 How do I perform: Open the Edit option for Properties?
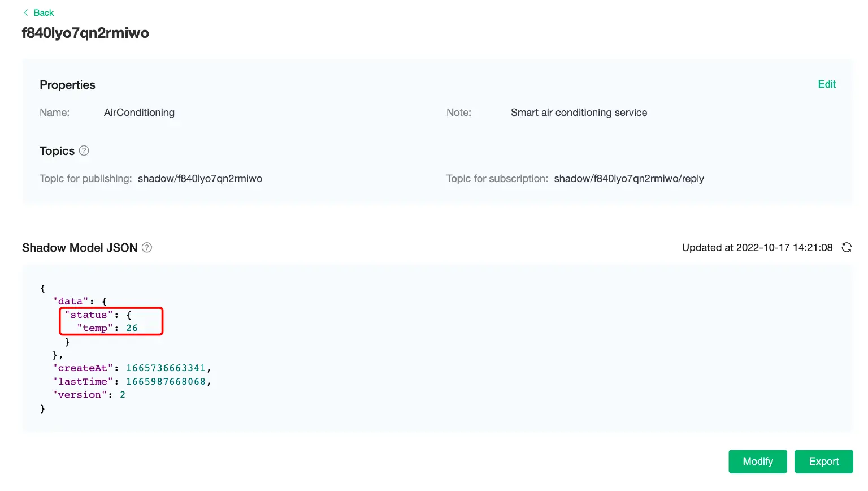click(827, 84)
